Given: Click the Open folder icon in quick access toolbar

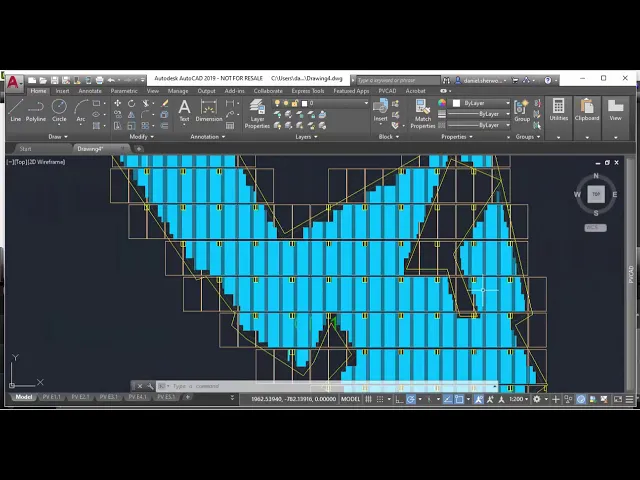Looking at the screenshot, I should point(43,80).
